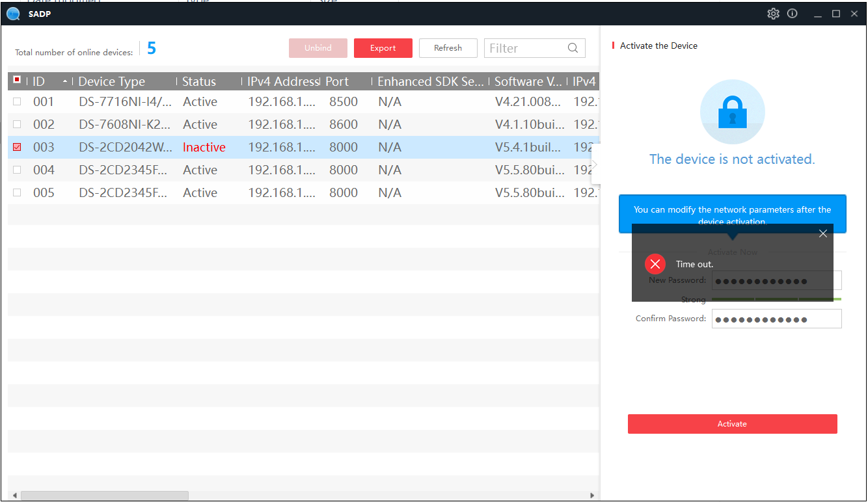Click the info icon in title bar
Image resolution: width=868 pixels, height=502 pixels.
coord(793,14)
